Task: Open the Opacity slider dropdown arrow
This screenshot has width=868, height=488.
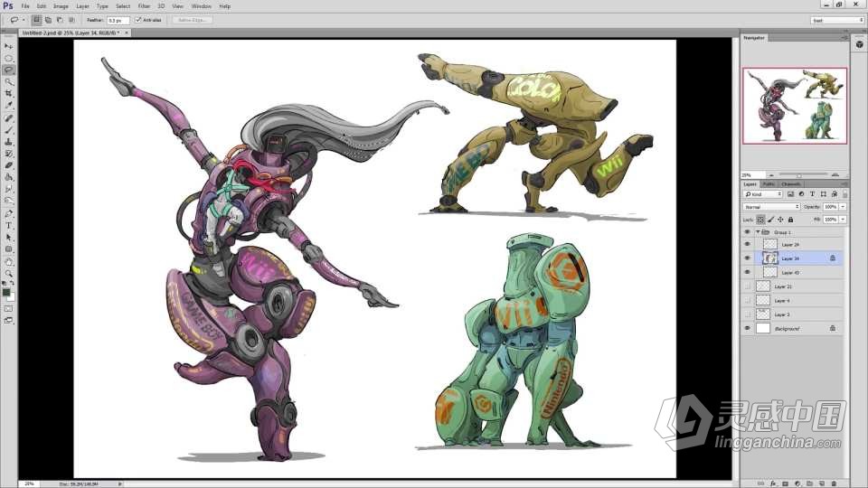Action: 843,207
